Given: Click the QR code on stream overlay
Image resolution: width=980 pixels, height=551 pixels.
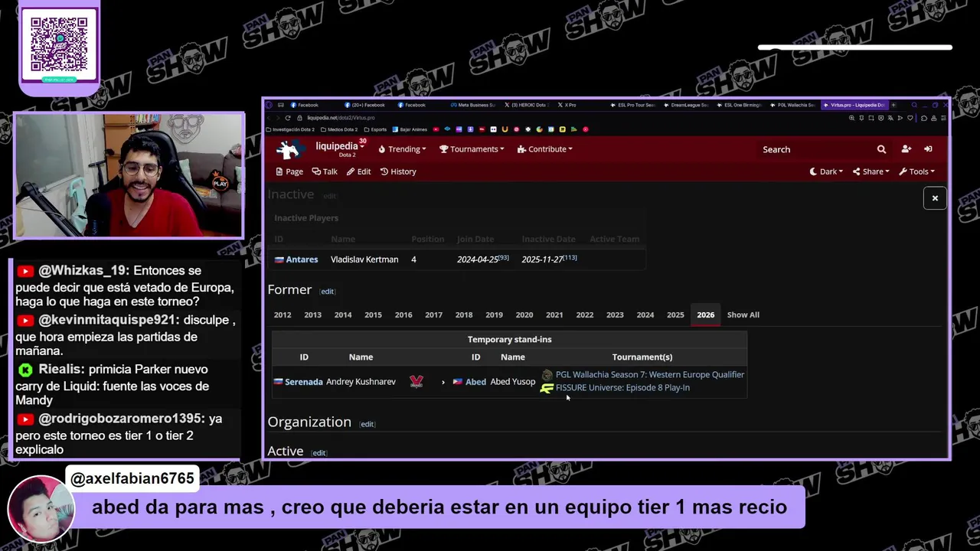Looking at the screenshot, I should (59, 44).
